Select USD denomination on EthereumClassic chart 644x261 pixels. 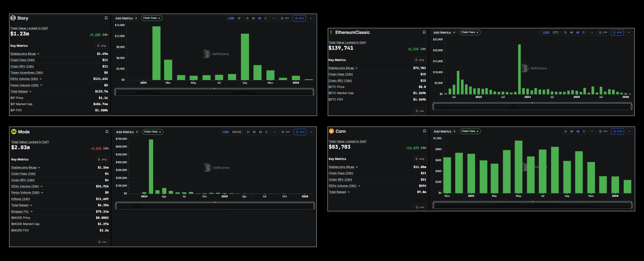point(546,33)
